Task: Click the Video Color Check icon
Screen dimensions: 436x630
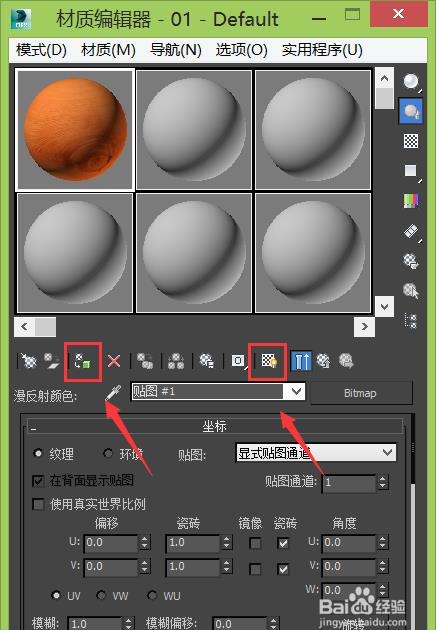Action: click(411, 201)
